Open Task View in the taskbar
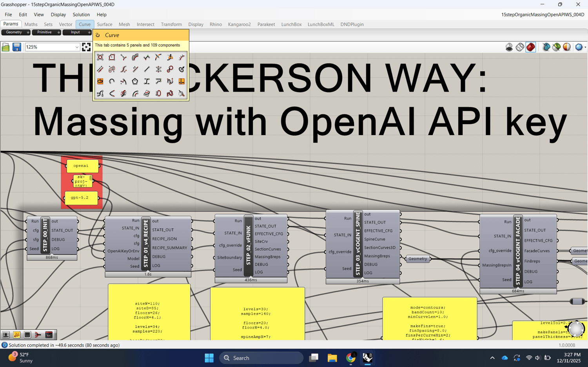This screenshot has height=367, width=588. (x=314, y=358)
